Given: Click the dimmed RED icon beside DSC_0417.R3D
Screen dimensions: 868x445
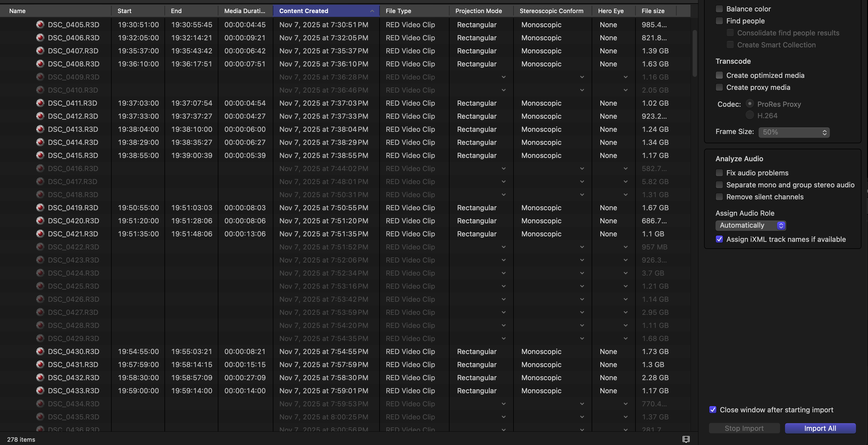Looking at the screenshot, I should [40, 181].
